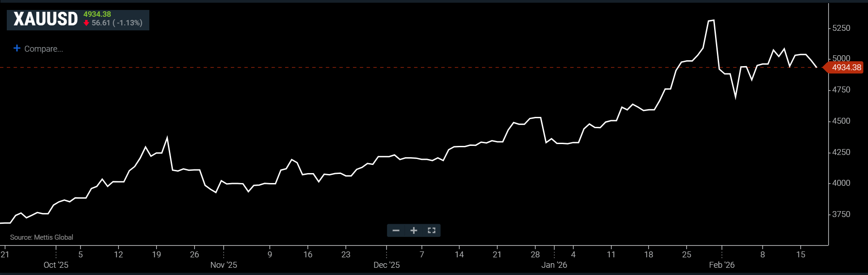Select the Nov '25 marker on time axis
The height and width of the screenshot is (275, 868).
pyautogui.click(x=224, y=265)
